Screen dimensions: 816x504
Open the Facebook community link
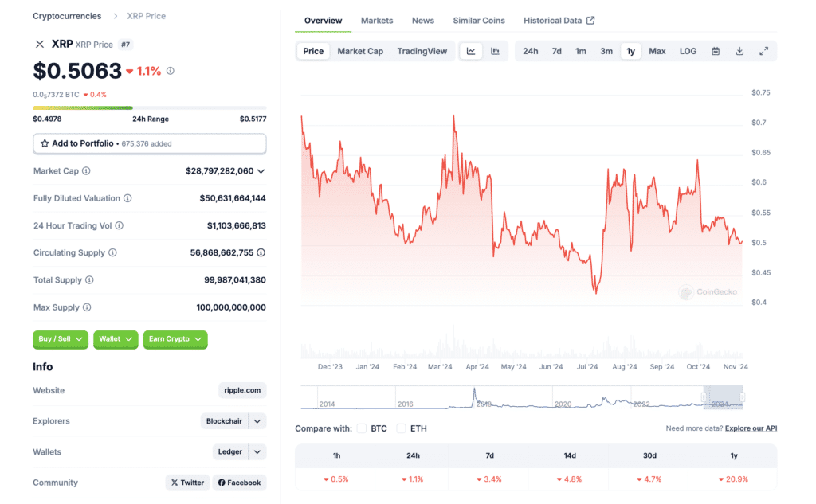click(239, 483)
